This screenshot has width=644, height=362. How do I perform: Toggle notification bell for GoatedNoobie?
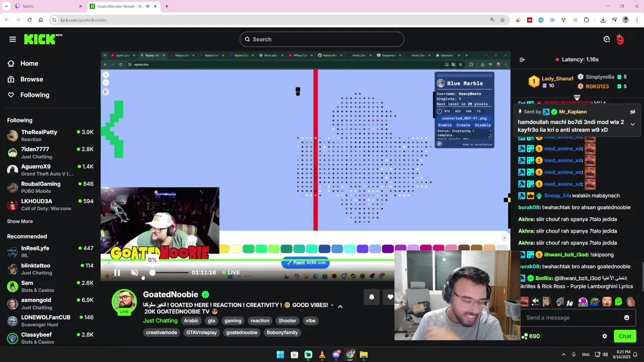371,297
